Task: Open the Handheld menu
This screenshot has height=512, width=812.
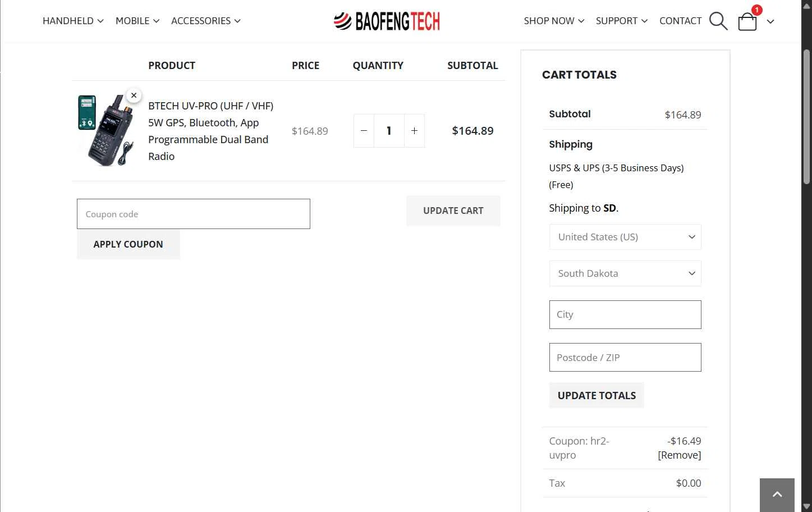Action: [73, 21]
